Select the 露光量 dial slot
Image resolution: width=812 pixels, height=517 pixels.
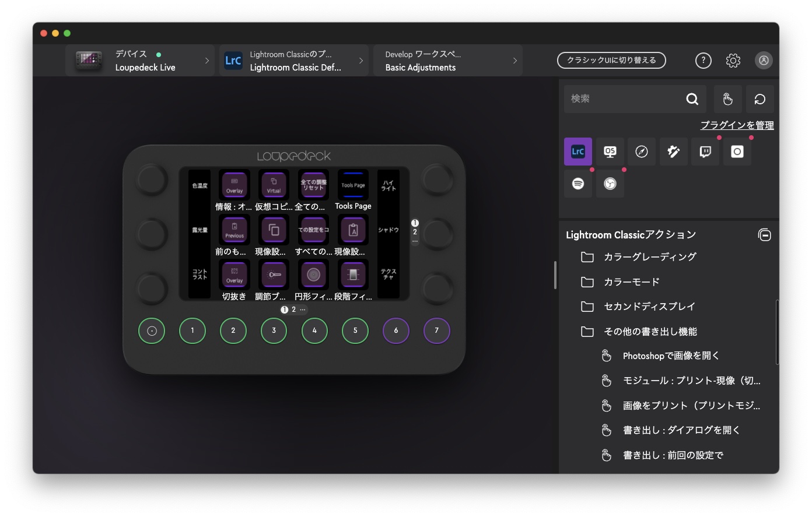tap(199, 230)
